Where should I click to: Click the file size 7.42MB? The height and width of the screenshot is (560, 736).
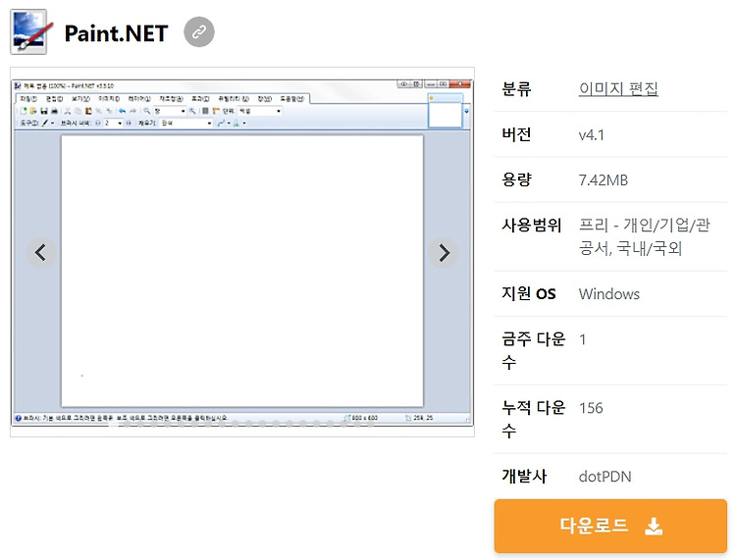(x=604, y=180)
